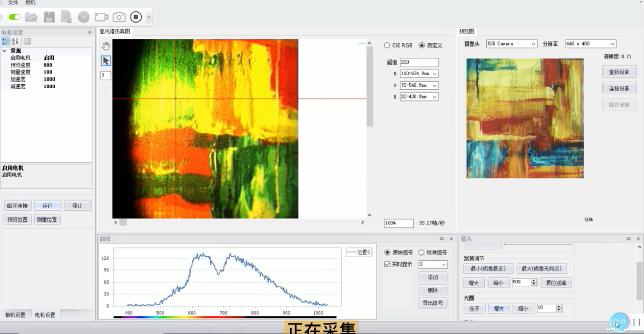Click image view scroll-up arrow
Screen dimensions: 644x334
click(x=369, y=43)
